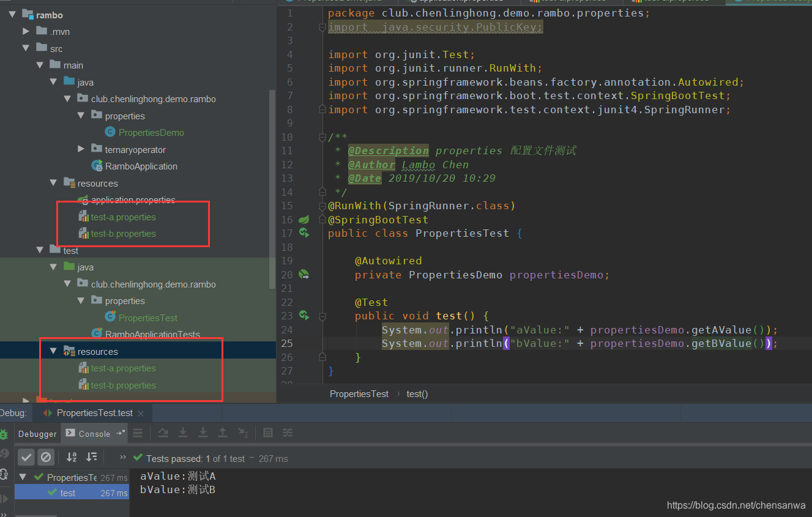Click the 'src' folder icon in tree
Image resolution: width=812 pixels, height=517 pixels.
42,48
